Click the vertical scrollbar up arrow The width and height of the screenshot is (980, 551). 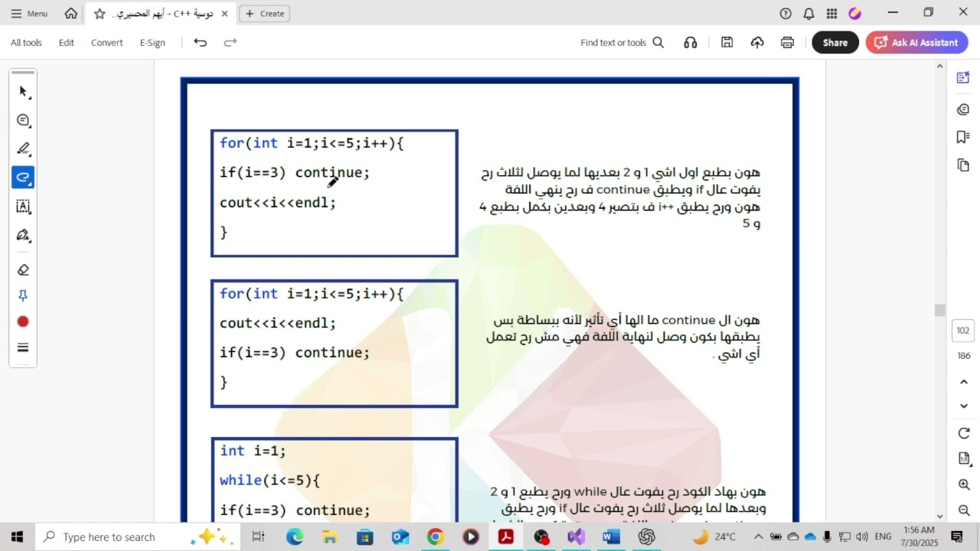(x=939, y=67)
